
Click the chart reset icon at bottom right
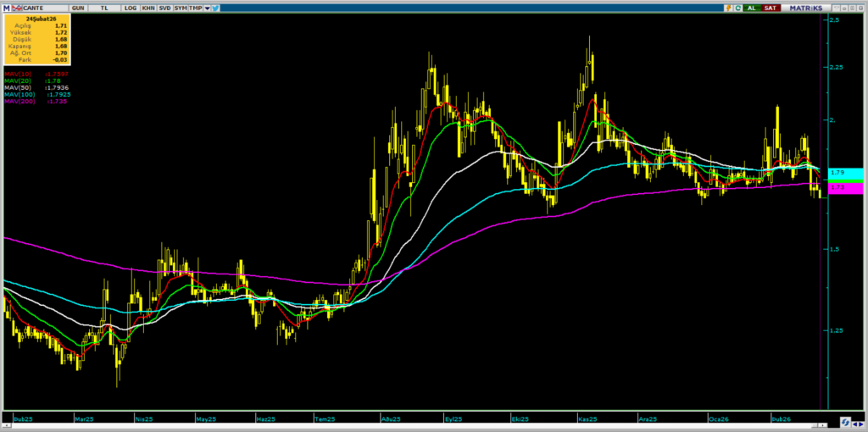[x=843, y=421]
